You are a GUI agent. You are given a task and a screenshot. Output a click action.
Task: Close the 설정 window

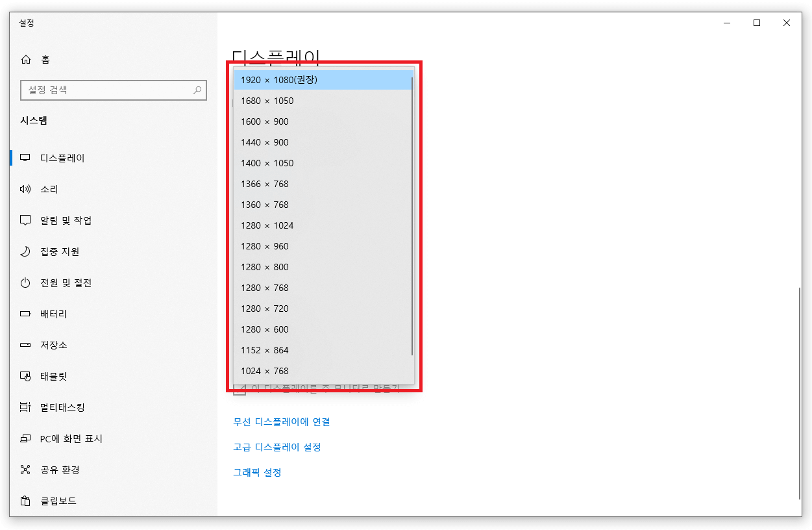(787, 23)
